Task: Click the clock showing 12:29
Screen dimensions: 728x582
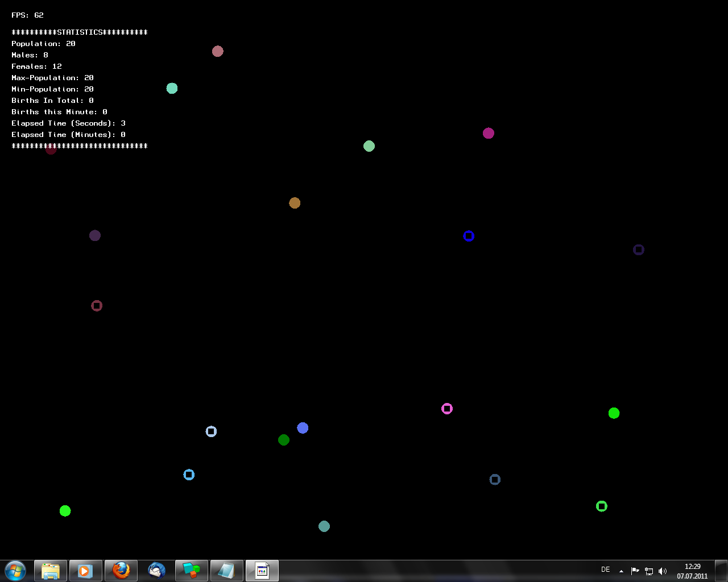Action: pyautogui.click(x=692, y=571)
